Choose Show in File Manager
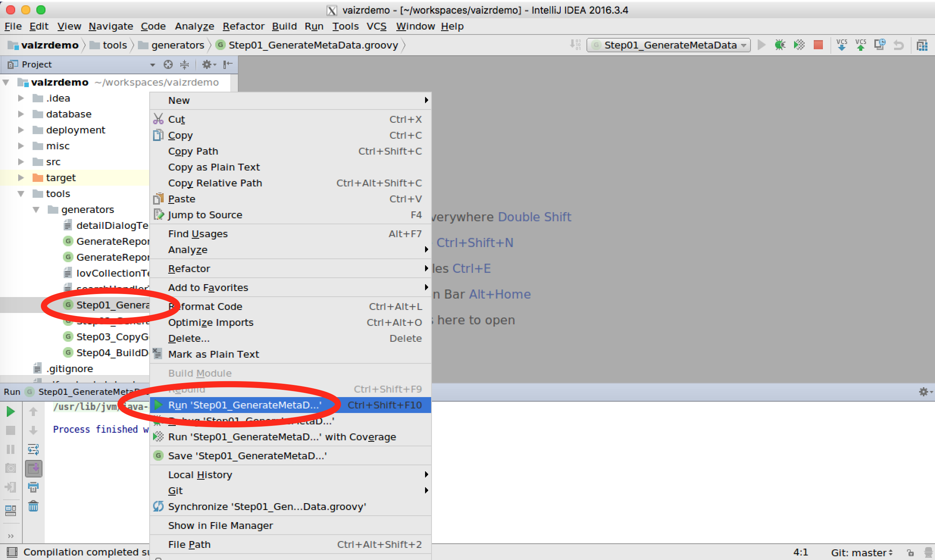 point(291,526)
